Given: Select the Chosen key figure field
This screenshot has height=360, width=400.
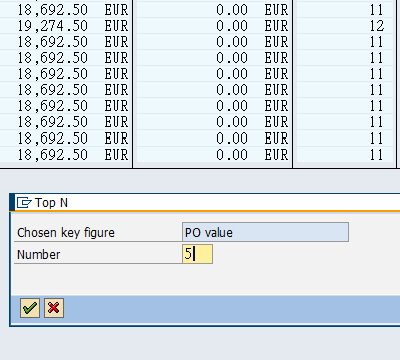Looking at the screenshot, I should tap(265, 232).
